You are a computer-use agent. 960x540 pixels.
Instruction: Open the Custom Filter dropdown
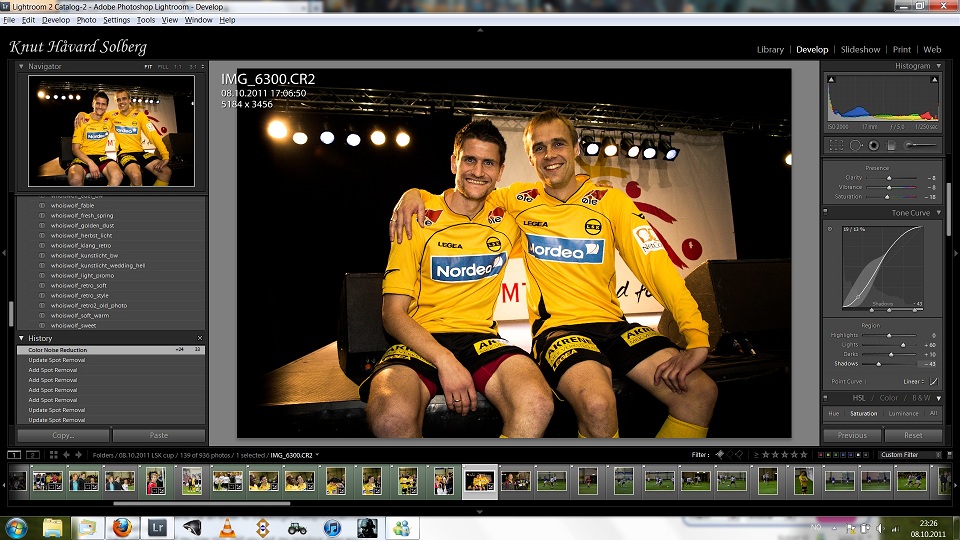coord(910,455)
